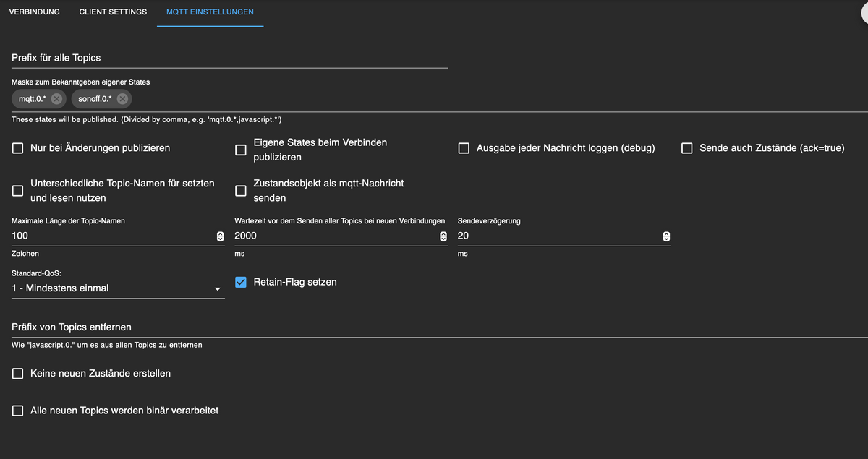The width and height of the screenshot is (868, 459).
Task: Switch to the Verbindung tab
Action: click(x=34, y=12)
